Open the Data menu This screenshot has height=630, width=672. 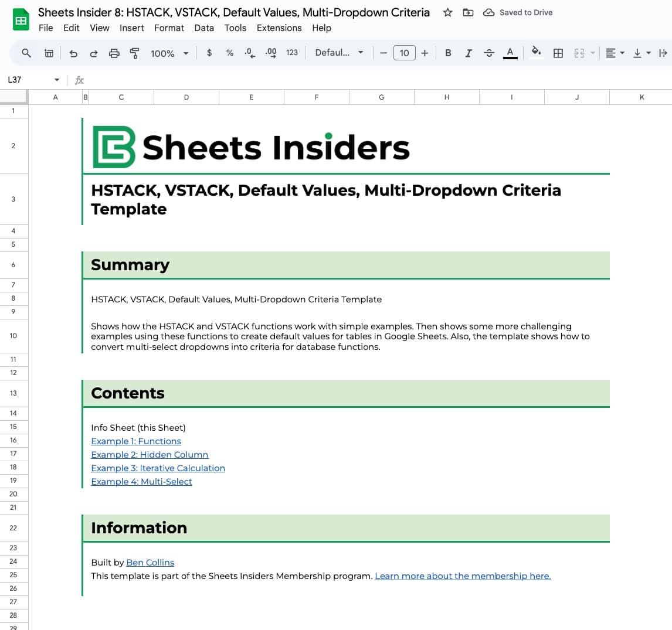pos(204,28)
